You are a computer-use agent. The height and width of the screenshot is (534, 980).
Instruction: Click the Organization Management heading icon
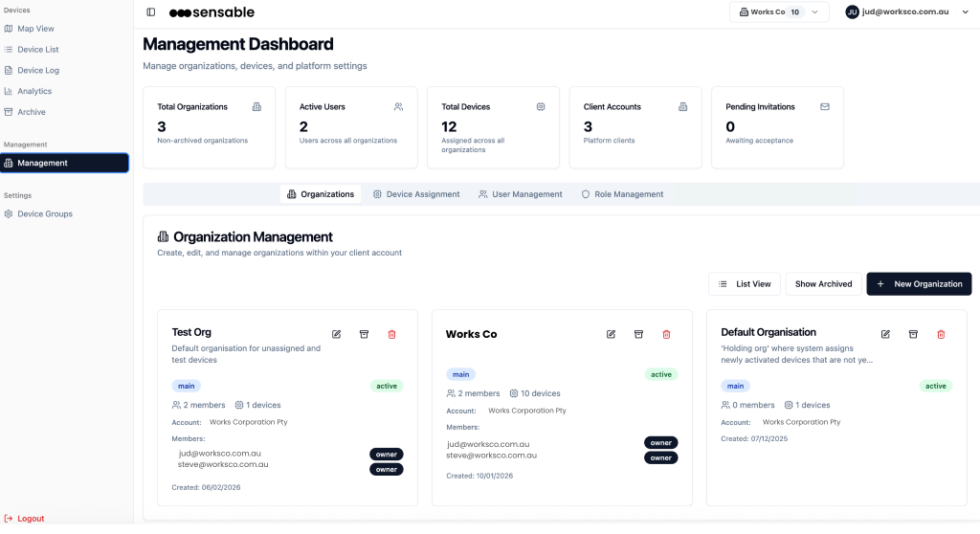163,236
